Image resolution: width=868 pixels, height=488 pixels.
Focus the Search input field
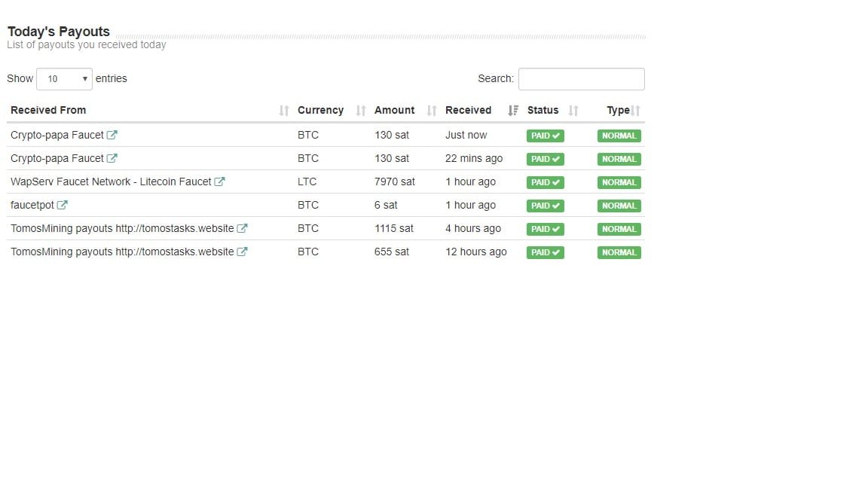pyautogui.click(x=581, y=79)
